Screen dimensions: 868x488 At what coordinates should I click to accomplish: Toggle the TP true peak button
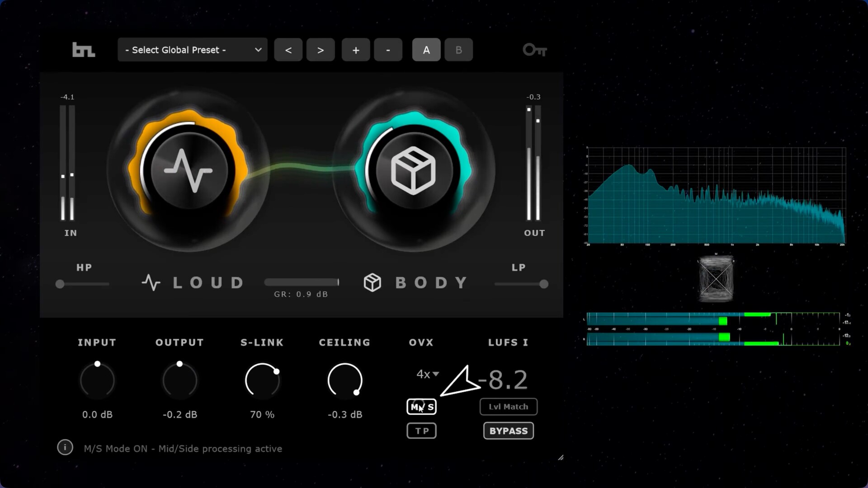pyautogui.click(x=422, y=431)
